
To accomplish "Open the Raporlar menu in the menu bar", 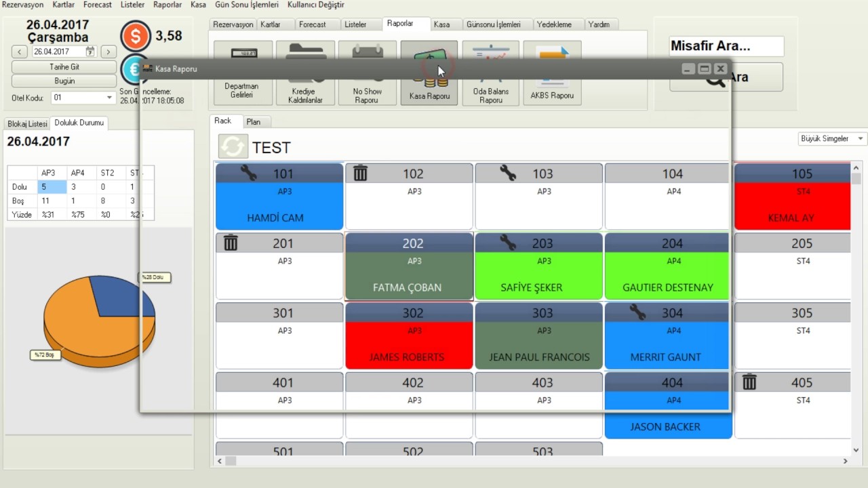I will click(167, 5).
